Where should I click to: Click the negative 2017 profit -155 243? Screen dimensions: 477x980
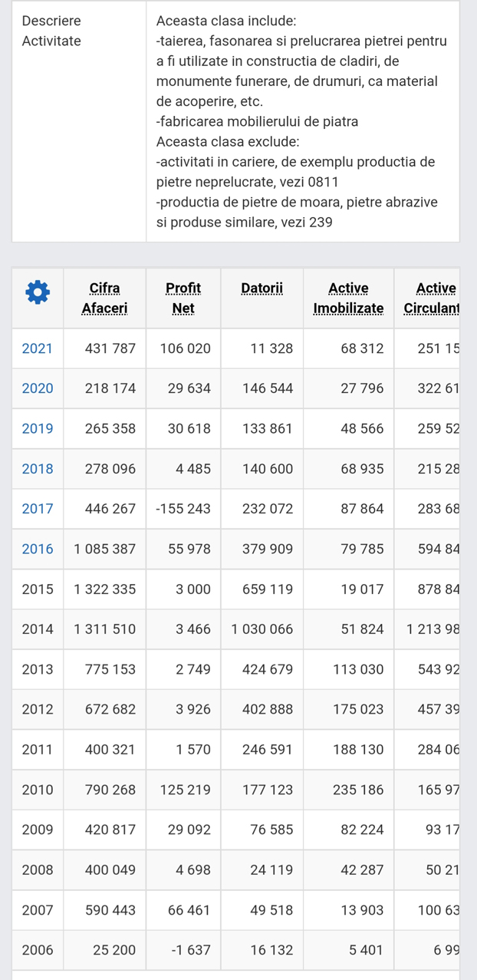[184, 509]
